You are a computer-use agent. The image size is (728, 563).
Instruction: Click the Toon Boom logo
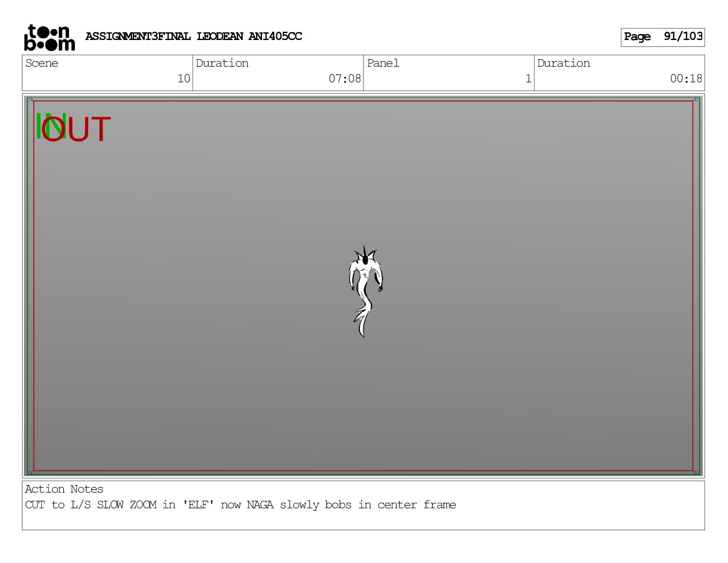pos(49,37)
